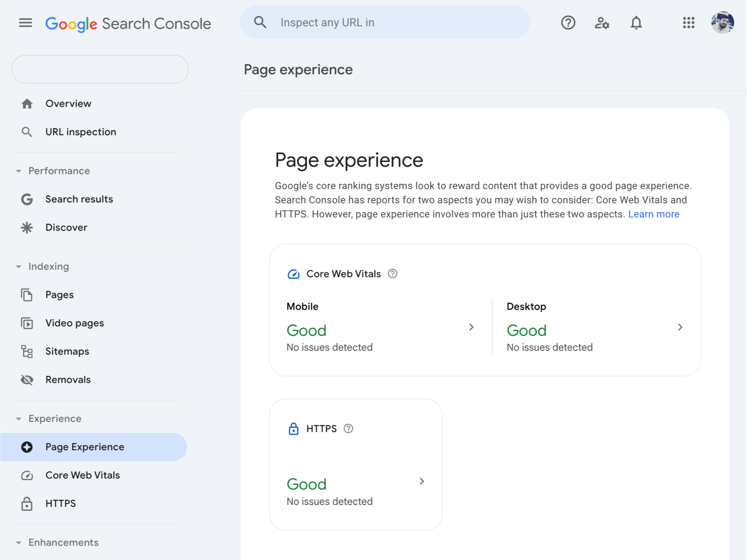The height and width of the screenshot is (560, 747).
Task: Collapse the Experience section
Action: coord(18,419)
